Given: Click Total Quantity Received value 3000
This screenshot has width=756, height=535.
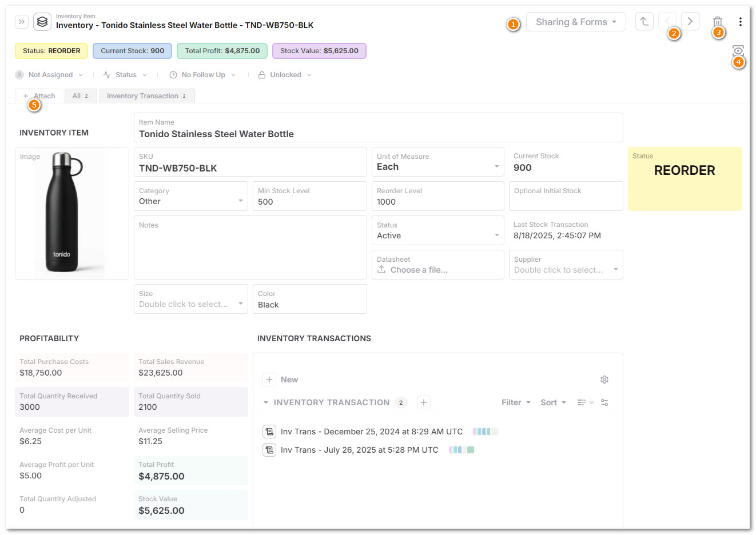Looking at the screenshot, I should tap(30, 407).
